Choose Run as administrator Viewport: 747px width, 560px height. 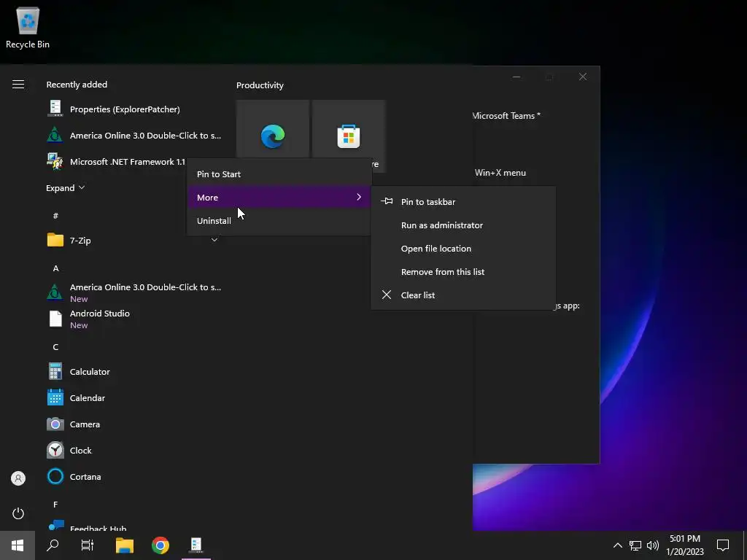[463, 225]
